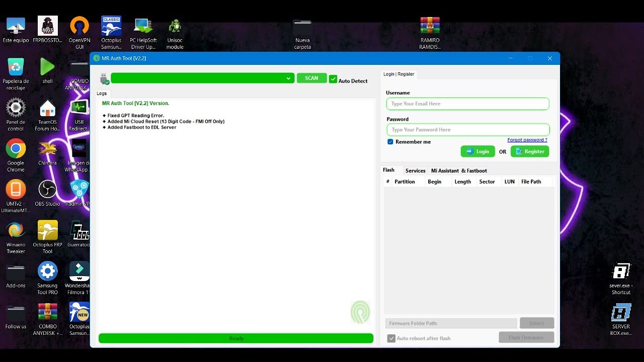The height and width of the screenshot is (362, 644).
Task: Click the green Ready progress bar
Action: (236, 338)
